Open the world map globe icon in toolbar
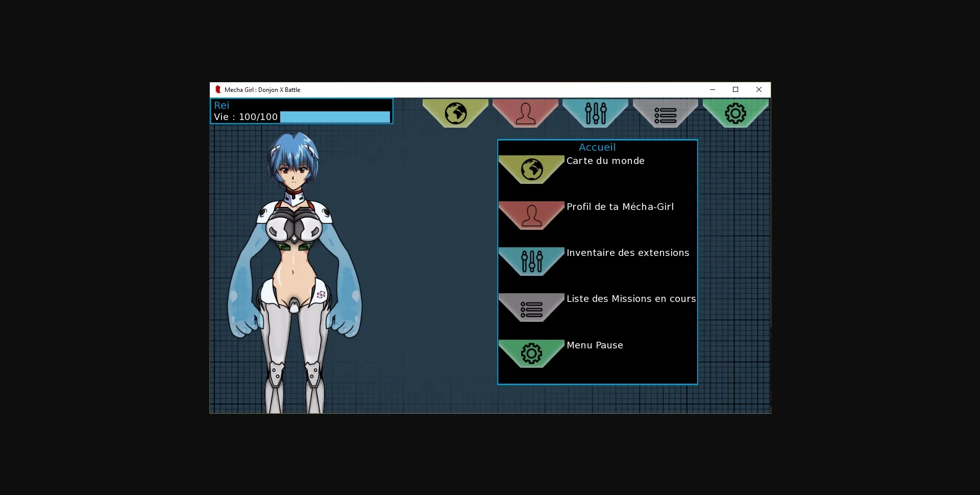This screenshot has height=495, width=980. click(x=455, y=113)
